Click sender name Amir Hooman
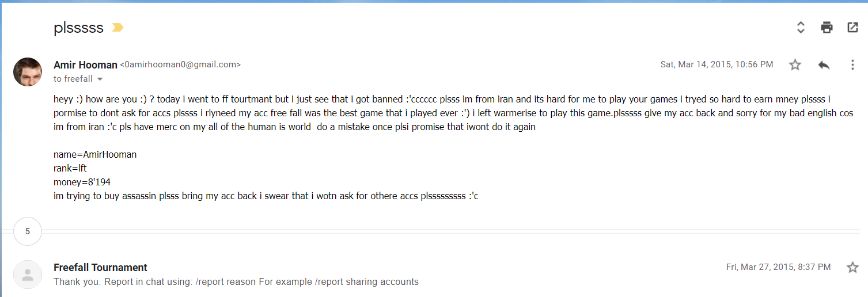 [x=85, y=65]
